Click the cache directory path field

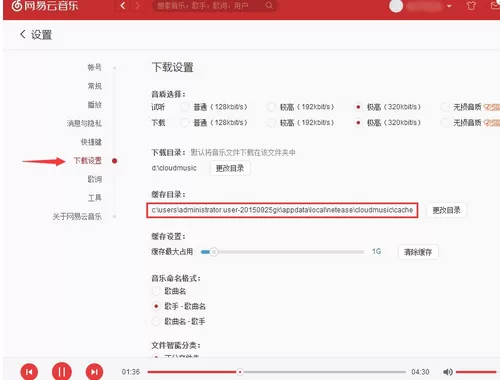pyautogui.click(x=282, y=210)
